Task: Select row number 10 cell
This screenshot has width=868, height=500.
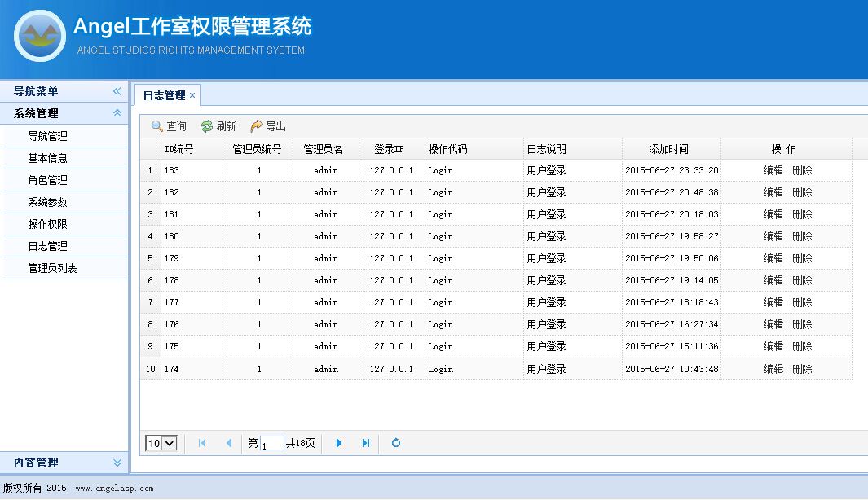Action: [151, 369]
